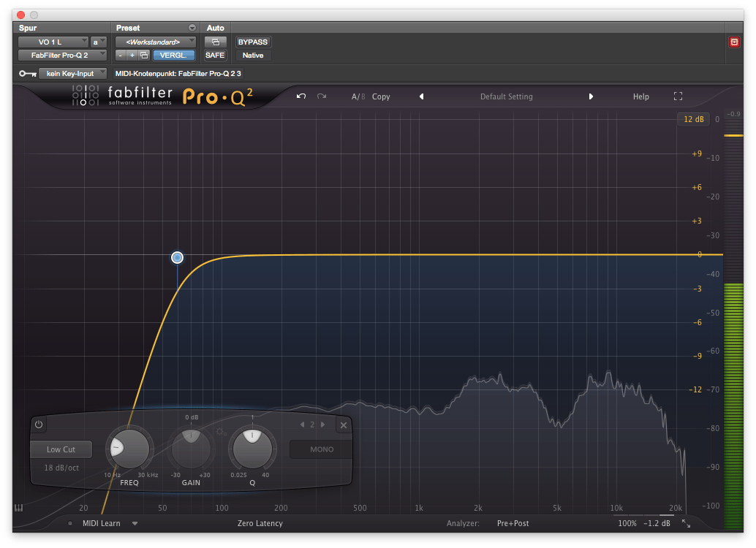Click the gain-Q link gear icon
Screen dimensions: 756x548
[221, 432]
